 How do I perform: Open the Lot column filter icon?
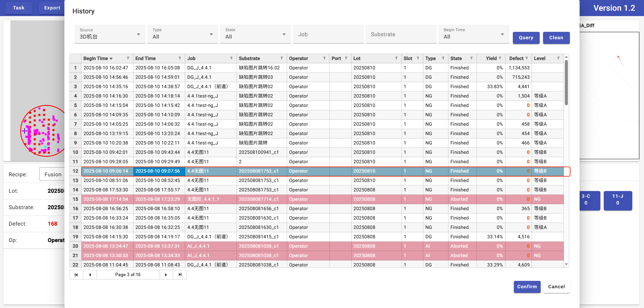[x=396, y=58]
